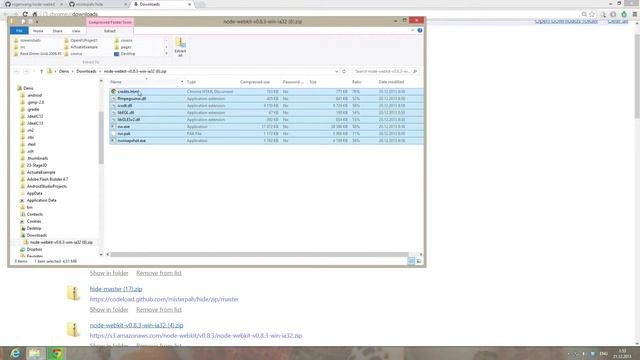Viewport: 640px width, 360px height.
Task: Select the ffmpegsumo.dll file row
Action: click(266, 99)
